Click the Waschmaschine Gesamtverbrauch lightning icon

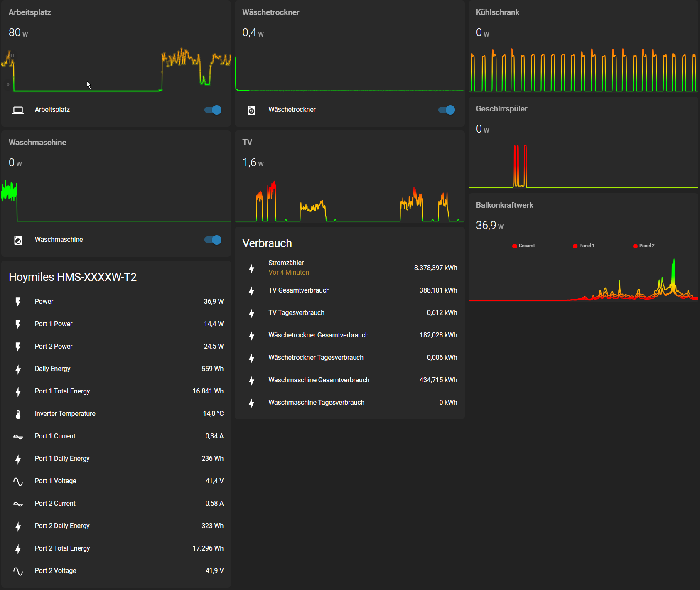pos(251,380)
